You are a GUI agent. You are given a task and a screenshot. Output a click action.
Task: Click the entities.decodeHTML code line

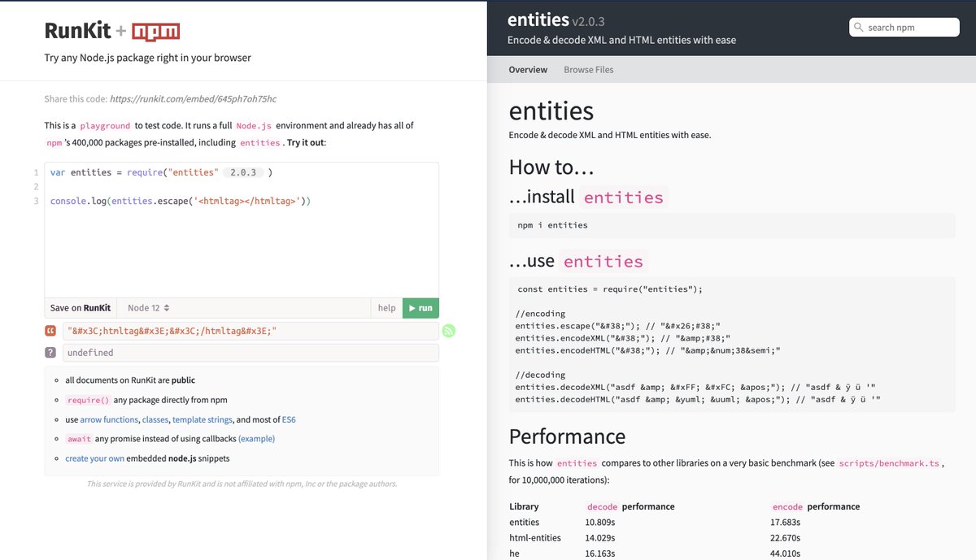tap(698, 399)
